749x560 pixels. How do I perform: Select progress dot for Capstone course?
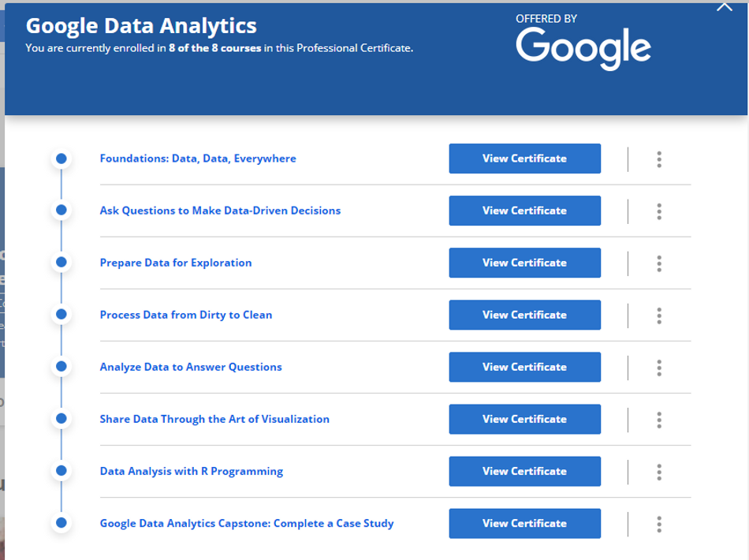[61, 523]
